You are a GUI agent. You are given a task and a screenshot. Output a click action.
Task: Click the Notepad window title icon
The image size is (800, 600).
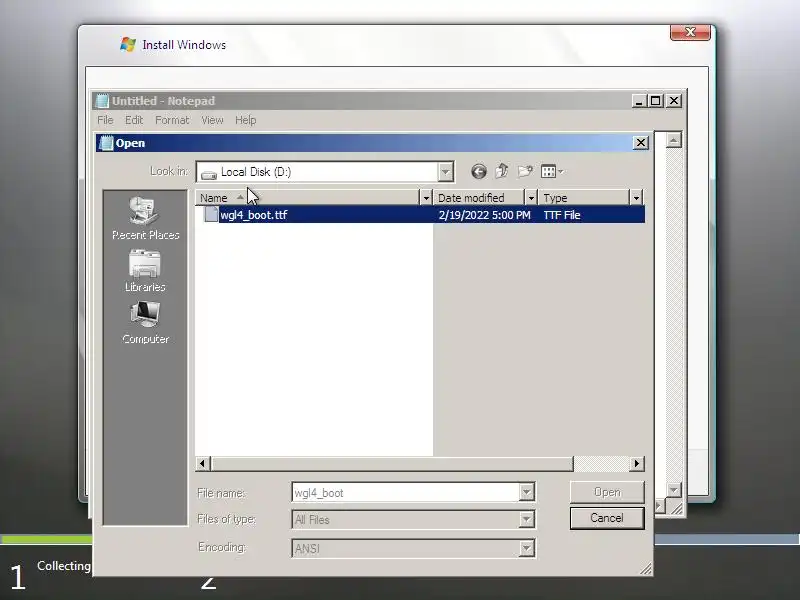pos(103,101)
